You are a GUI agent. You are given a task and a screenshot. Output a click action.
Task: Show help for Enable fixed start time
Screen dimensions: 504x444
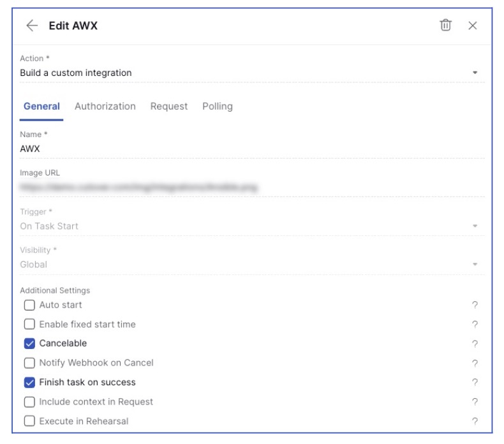click(475, 325)
